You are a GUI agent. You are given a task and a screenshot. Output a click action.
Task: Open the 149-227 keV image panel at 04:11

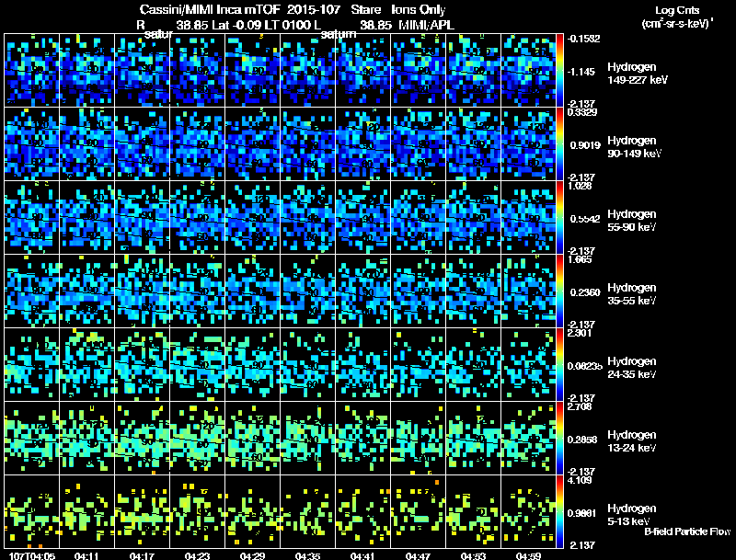86,71
